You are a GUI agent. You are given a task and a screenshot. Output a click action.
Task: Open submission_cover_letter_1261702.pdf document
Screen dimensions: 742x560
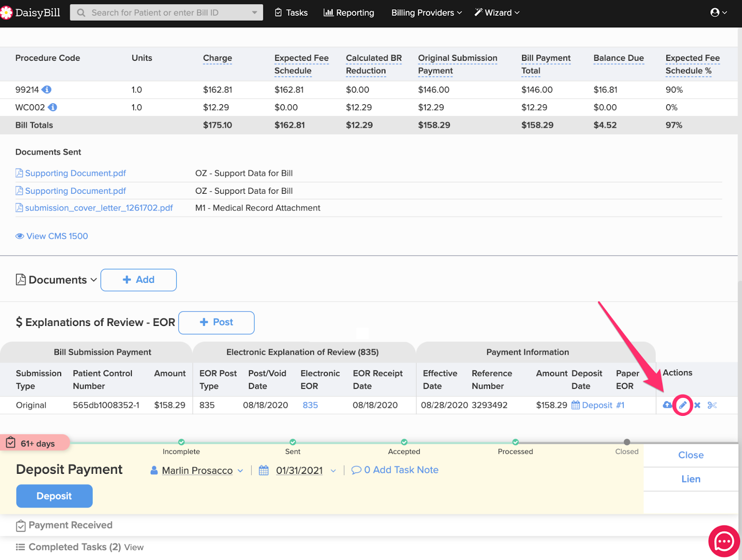point(98,208)
